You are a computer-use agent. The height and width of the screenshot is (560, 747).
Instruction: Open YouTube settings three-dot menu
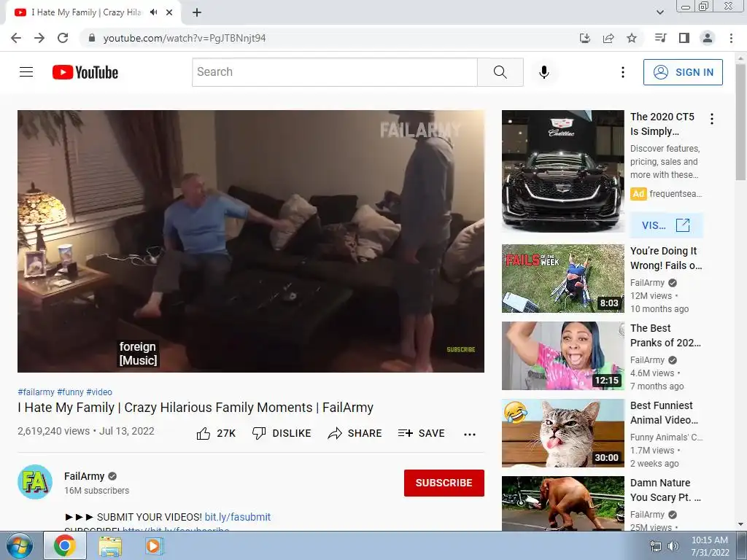tap(622, 72)
